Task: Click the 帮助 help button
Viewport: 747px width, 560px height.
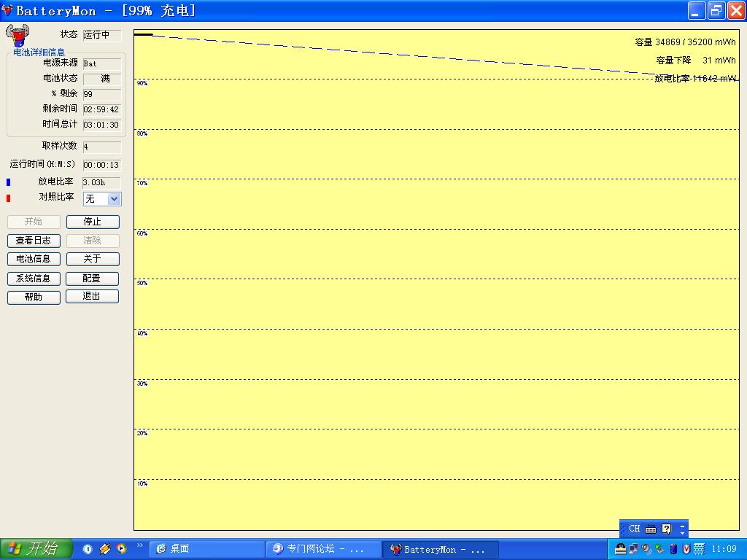Action: (34, 297)
